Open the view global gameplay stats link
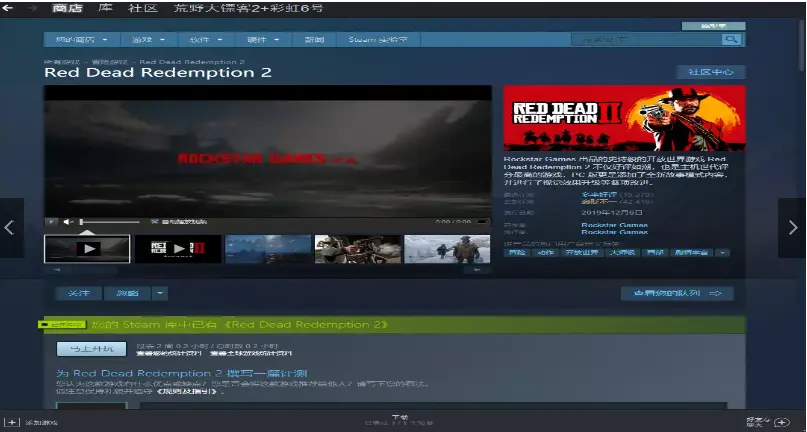Screen dimensions: 807x432 (251, 353)
